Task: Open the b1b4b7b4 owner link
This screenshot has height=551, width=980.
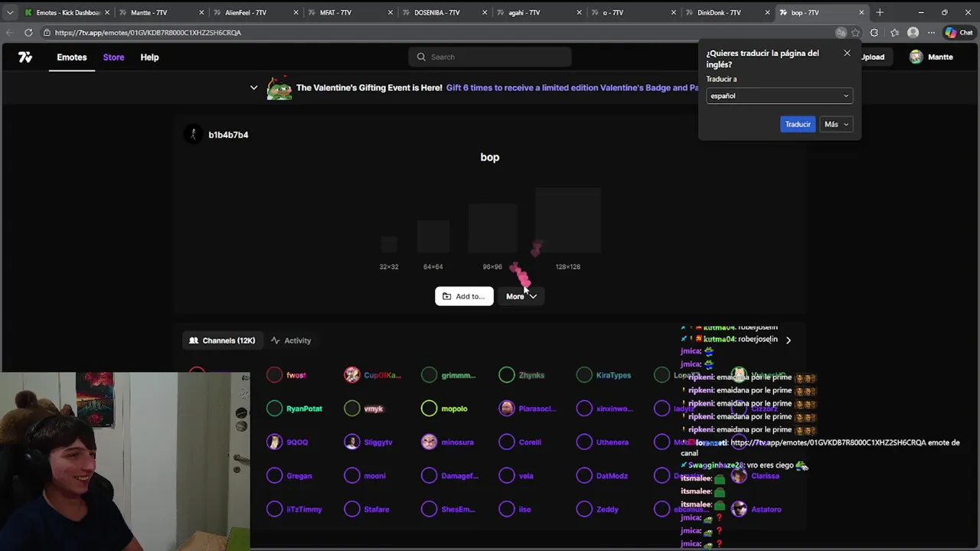Action: point(228,135)
